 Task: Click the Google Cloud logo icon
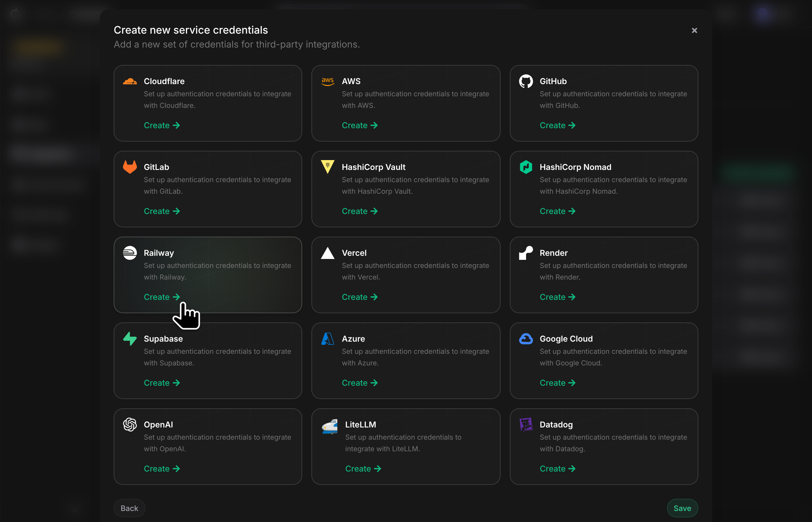pos(526,339)
